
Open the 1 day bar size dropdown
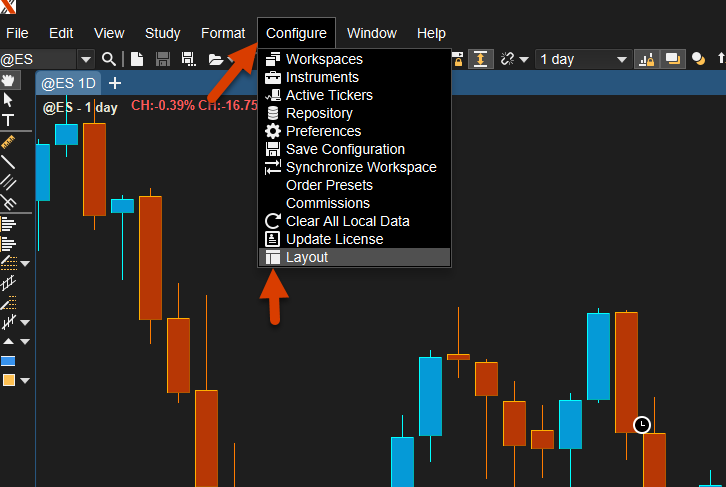coord(584,59)
